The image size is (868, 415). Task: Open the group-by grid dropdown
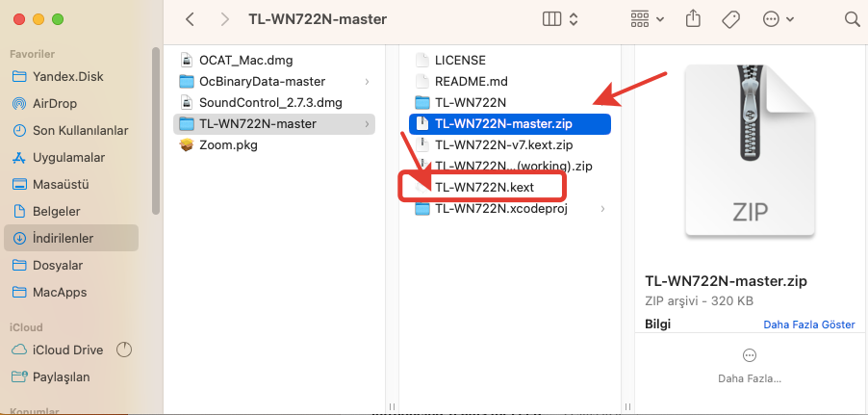tap(647, 19)
